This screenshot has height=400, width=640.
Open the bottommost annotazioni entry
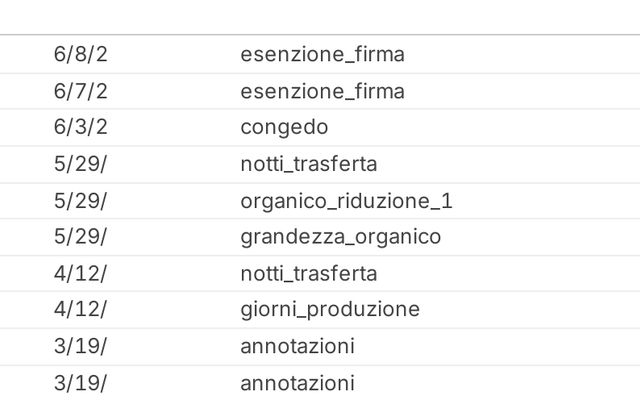pyautogui.click(x=297, y=383)
